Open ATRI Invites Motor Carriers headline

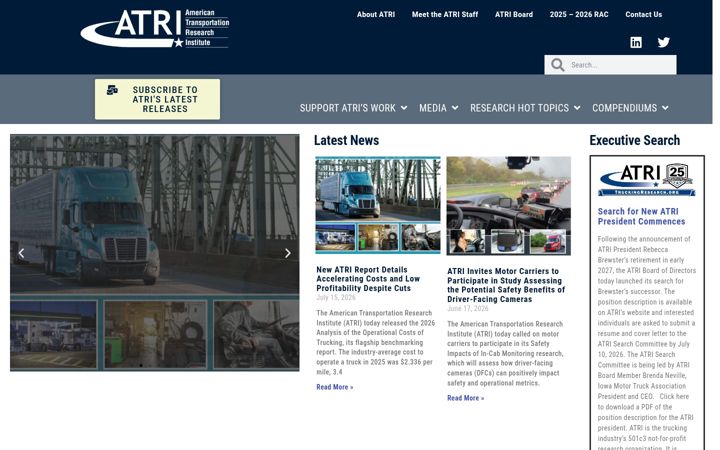[x=506, y=285]
